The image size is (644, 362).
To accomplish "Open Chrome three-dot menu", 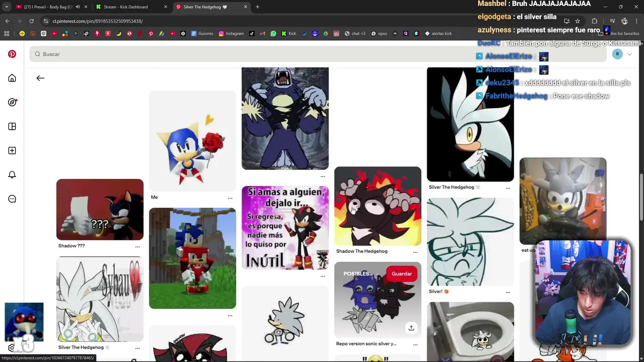I will 636,21.
